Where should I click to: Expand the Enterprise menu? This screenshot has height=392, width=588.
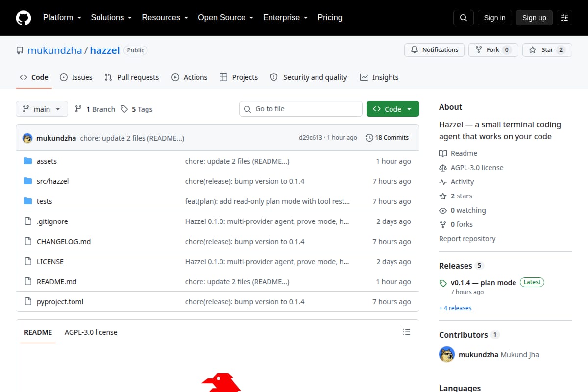[x=285, y=18]
